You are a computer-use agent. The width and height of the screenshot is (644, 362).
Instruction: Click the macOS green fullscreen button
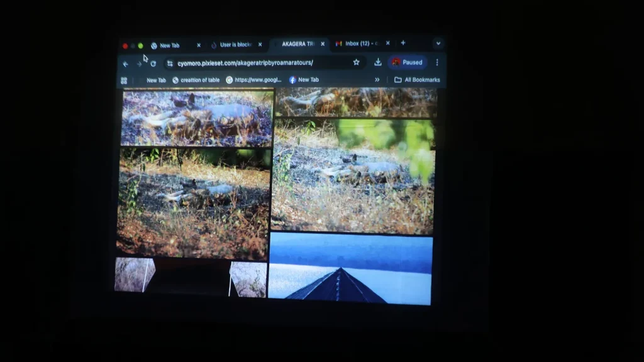tap(140, 46)
